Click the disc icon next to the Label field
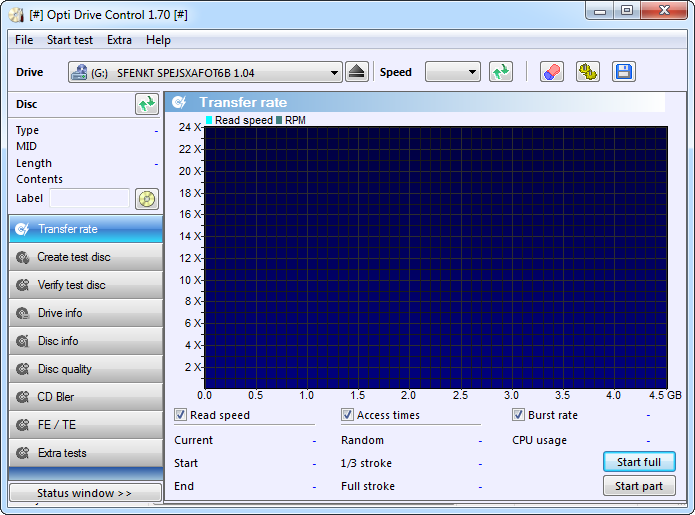The width and height of the screenshot is (695, 515). 147,199
